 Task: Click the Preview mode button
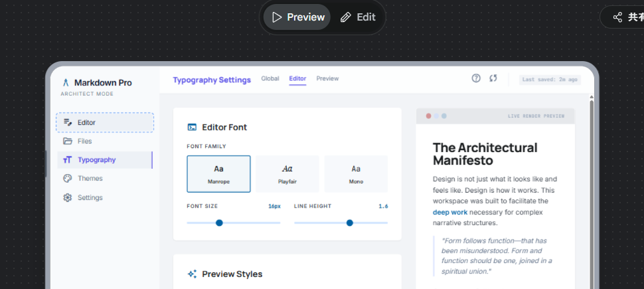tap(297, 17)
